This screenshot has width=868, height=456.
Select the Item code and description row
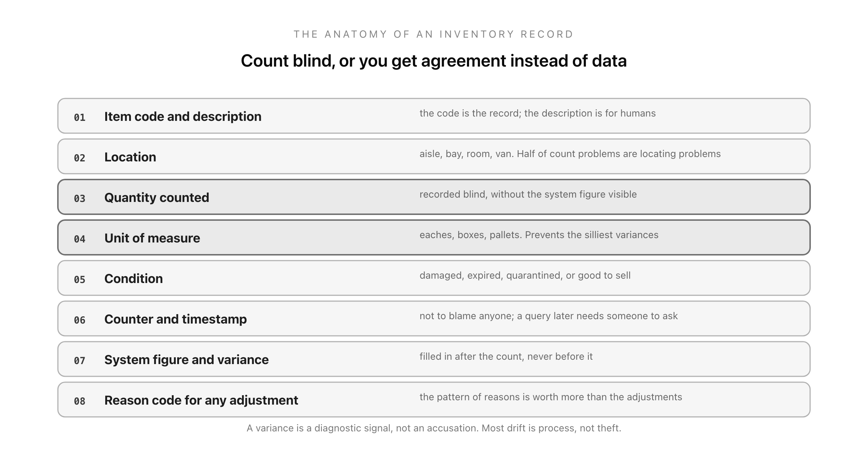click(434, 116)
